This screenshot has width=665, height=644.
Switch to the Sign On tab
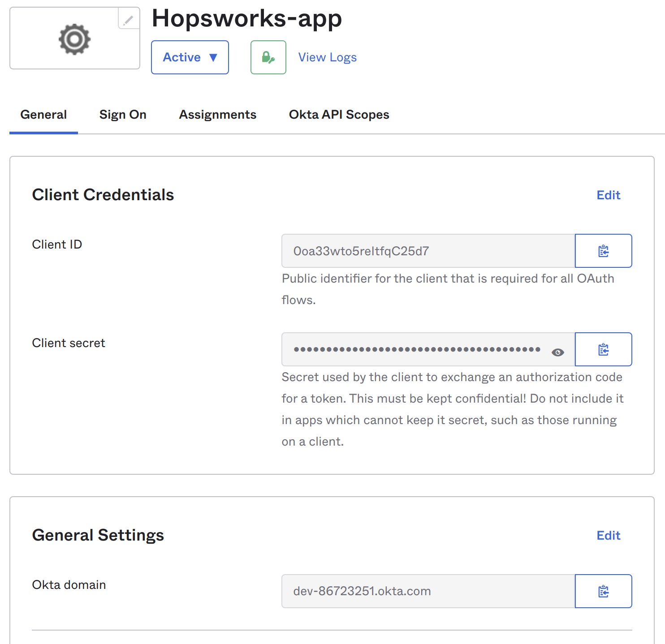[123, 115]
